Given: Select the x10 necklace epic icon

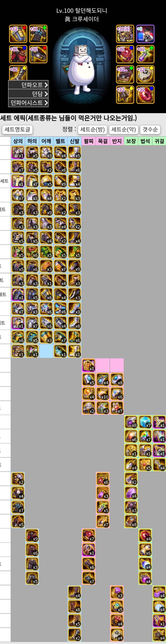Looking at the screenshot, I should (x=103, y=394).
